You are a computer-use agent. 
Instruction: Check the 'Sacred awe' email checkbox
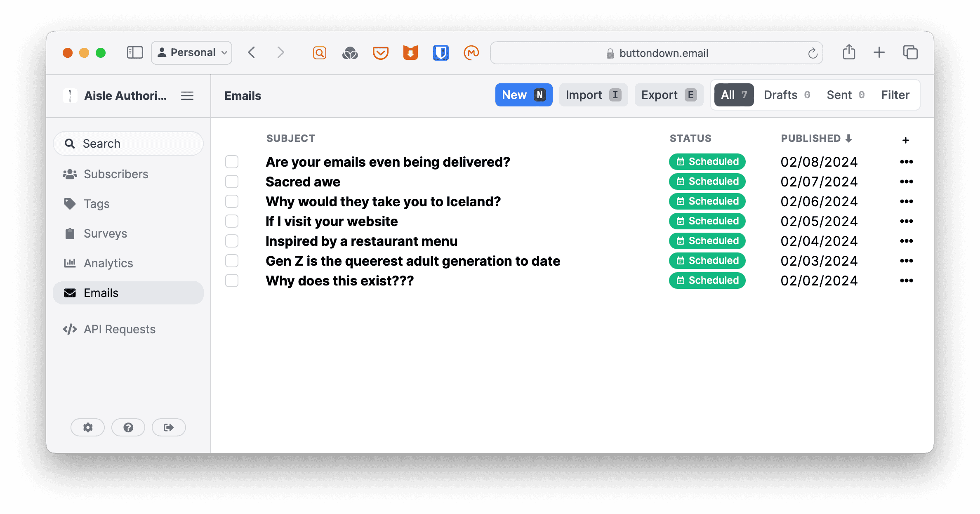[x=232, y=182]
